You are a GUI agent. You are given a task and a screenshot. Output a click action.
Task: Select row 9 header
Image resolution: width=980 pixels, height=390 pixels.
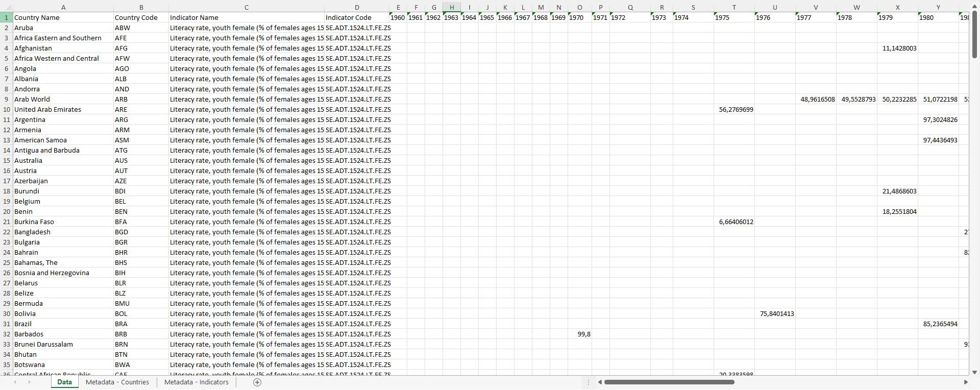6,99
